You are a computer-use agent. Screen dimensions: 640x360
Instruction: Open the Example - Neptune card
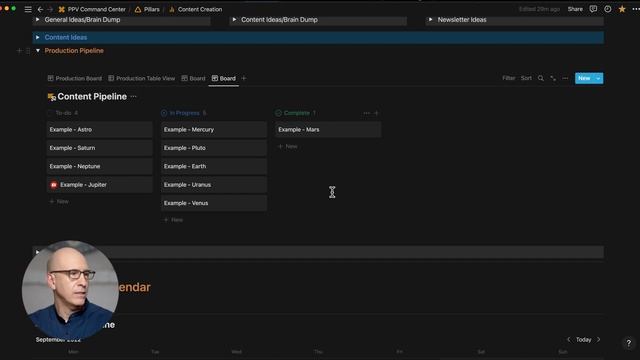[x=100, y=166]
